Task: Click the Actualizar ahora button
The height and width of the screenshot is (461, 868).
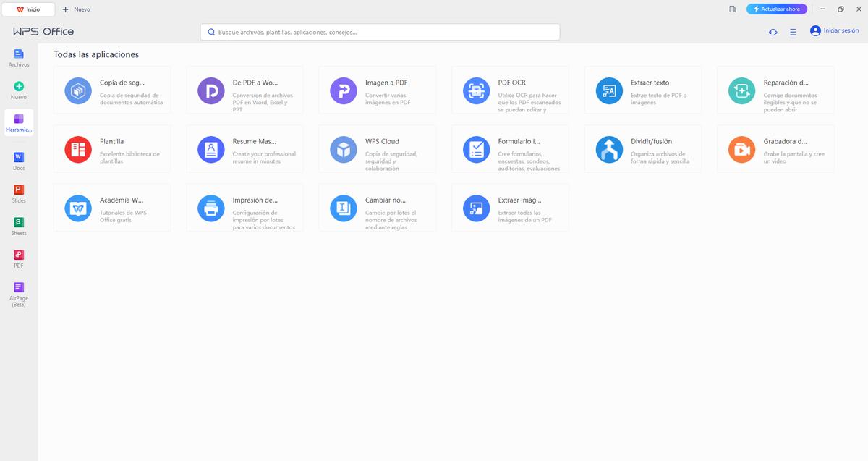Action: (x=776, y=9)
